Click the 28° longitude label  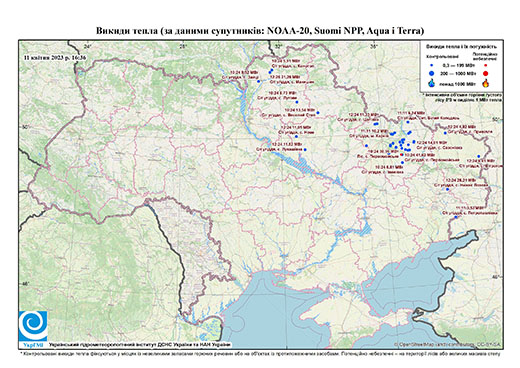pyautogui.click(x=183, y=46)
